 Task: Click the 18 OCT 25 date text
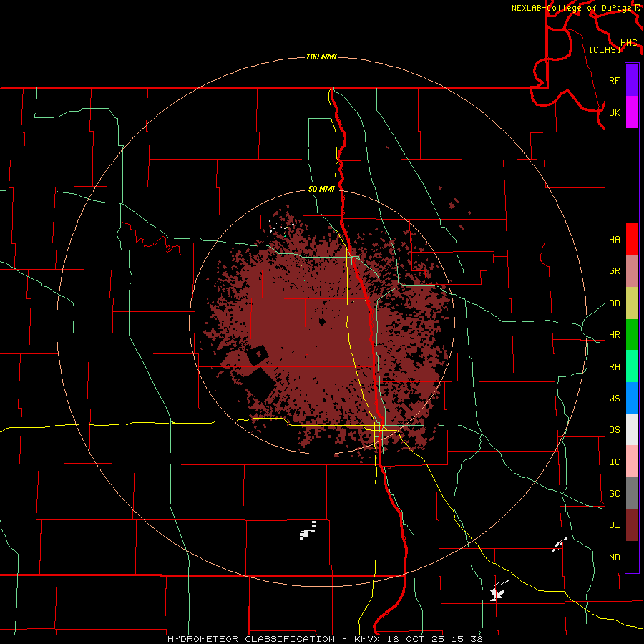417,639
